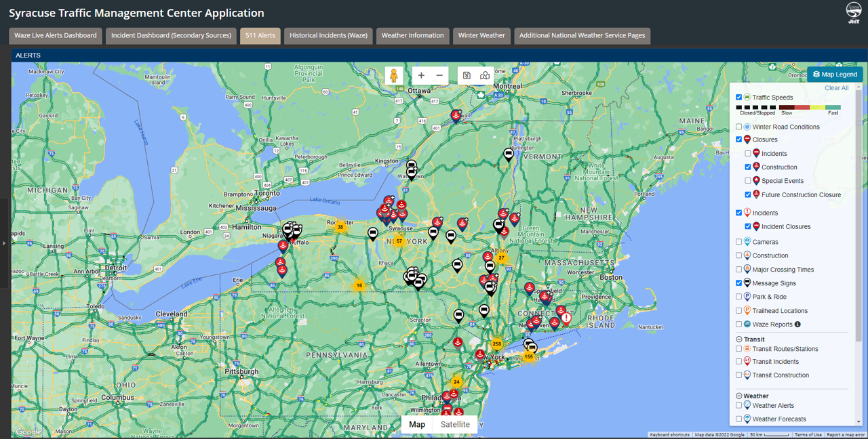Toggle the Map Legend button
This screenshot has height=439, width=868.
835,75
